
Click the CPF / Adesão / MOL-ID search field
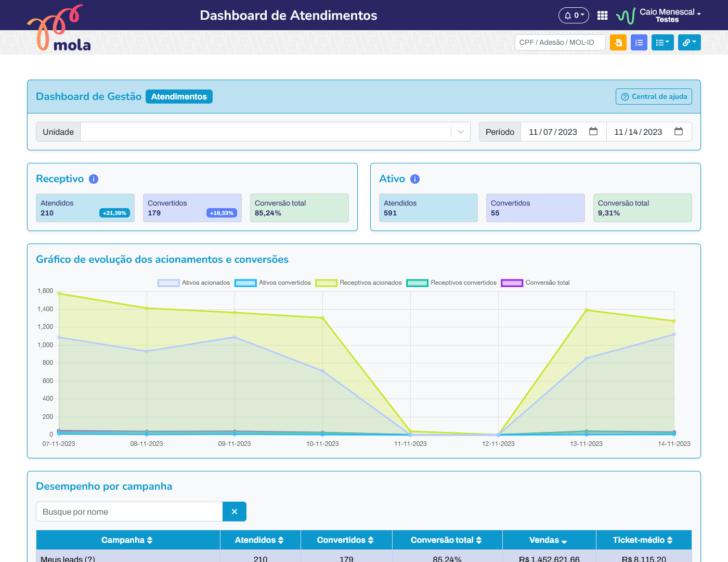(560, 43)
